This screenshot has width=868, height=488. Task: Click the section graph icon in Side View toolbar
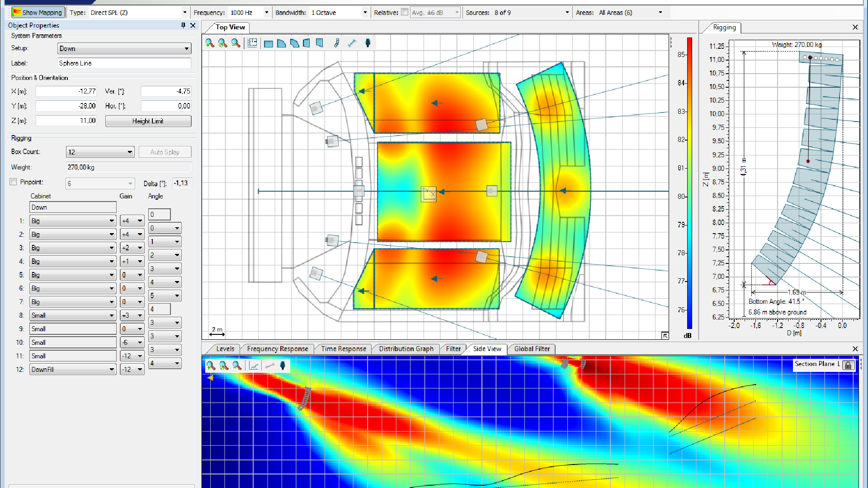tap(254, 366)
